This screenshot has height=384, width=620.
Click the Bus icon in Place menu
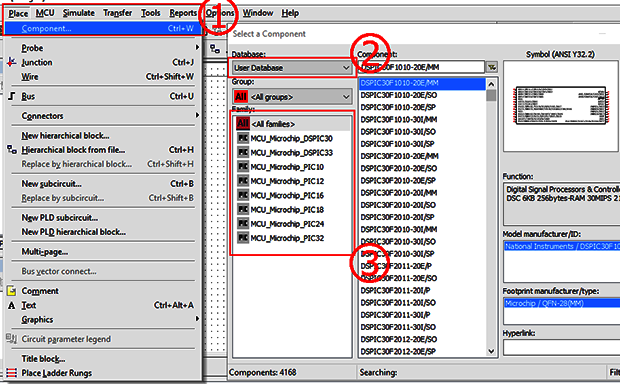click(x=12, y=96)
